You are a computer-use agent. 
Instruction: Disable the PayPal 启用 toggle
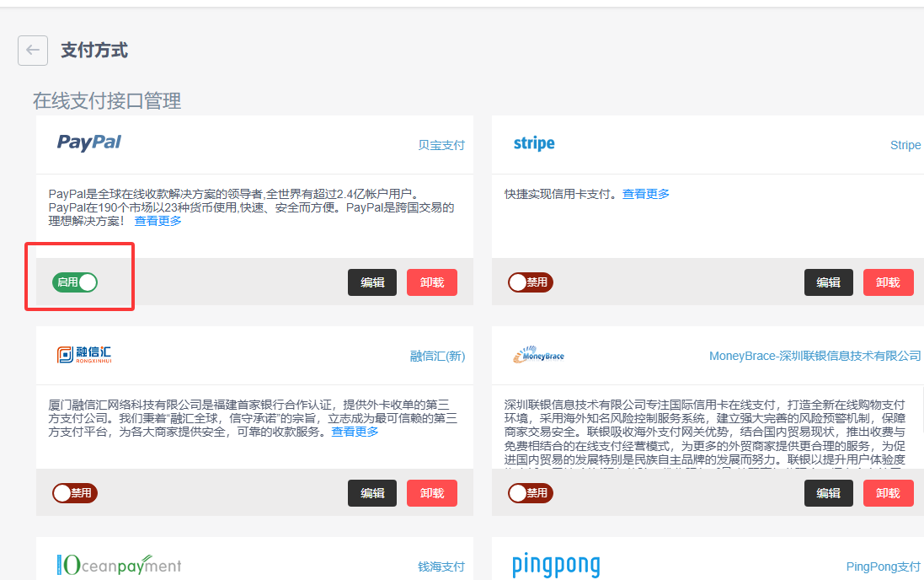click(x=75, y=282)
